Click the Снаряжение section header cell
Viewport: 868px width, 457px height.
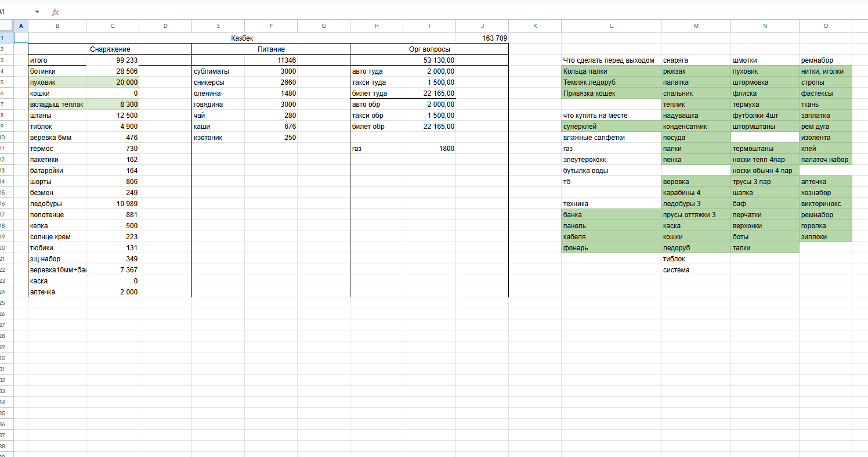pyautogui.click(x=110, y=49)
